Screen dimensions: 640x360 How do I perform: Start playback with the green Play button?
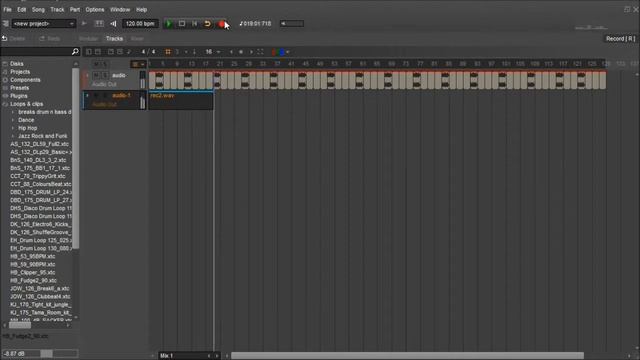pyautogui.click(x=168, y=24)
